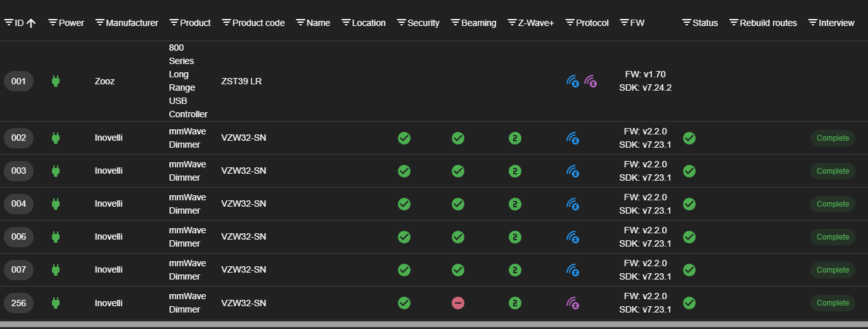This screenshot has width=868, height=329.
Task: Sort by the Interview column header
Action: coord(836,23)
